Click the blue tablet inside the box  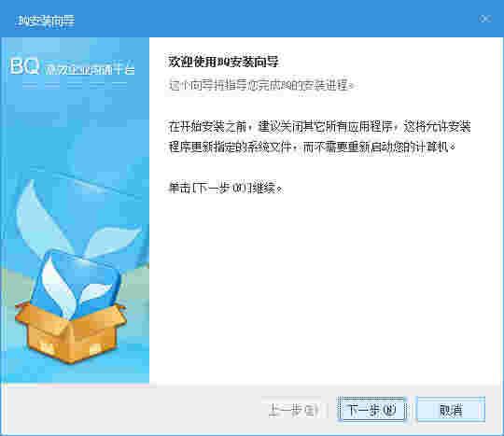[x=78, y=285]
